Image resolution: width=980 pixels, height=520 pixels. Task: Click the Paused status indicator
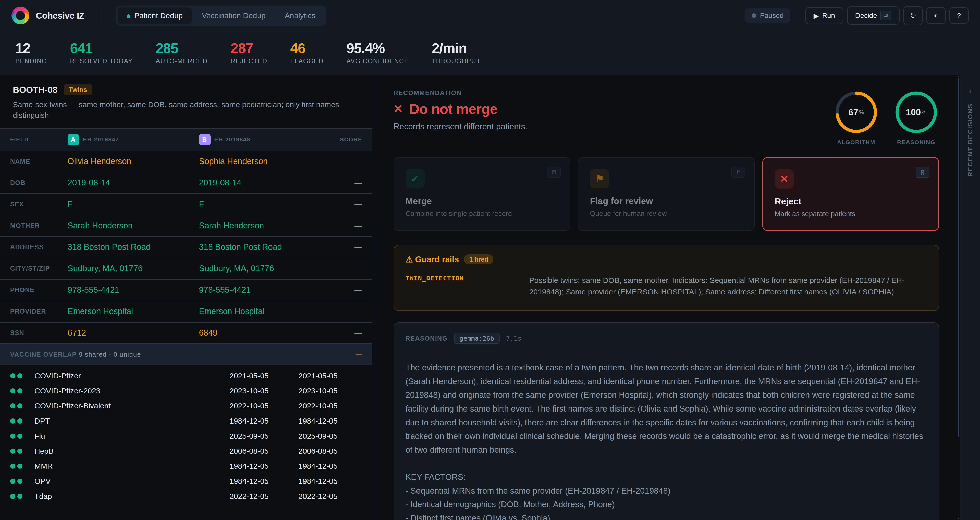767,16
